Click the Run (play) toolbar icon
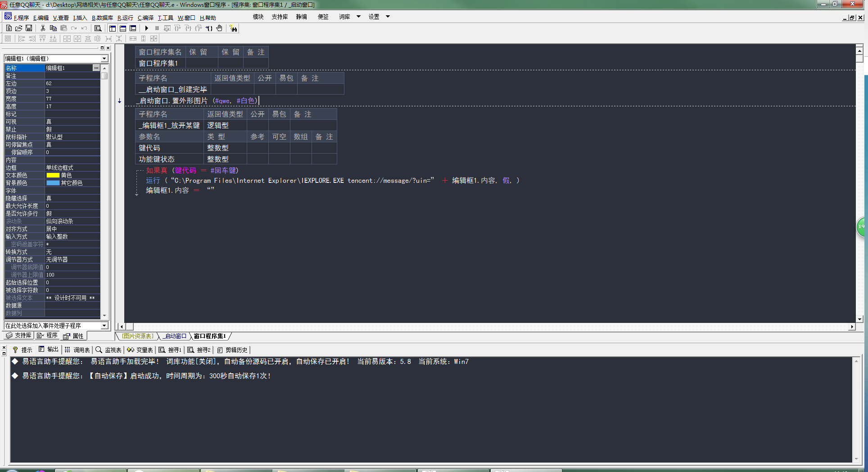This screenshot has width=868, height=472. (x=147, y=28)
